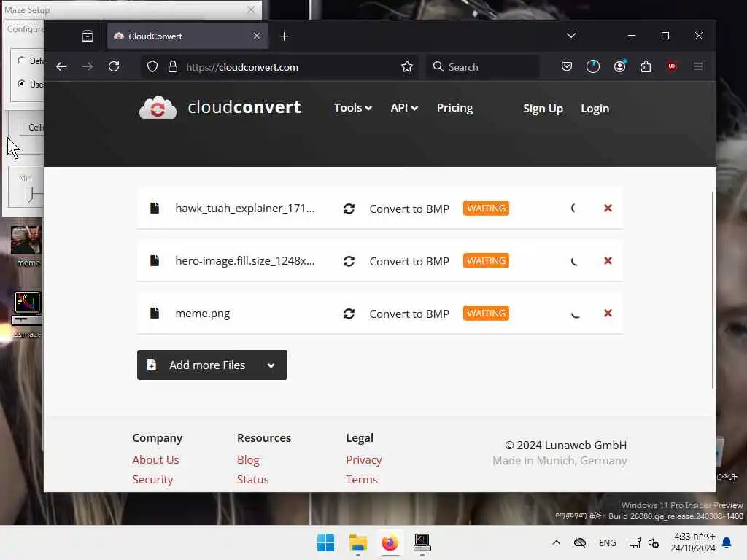Open the extensions puzzle icon

coord(646,66)
